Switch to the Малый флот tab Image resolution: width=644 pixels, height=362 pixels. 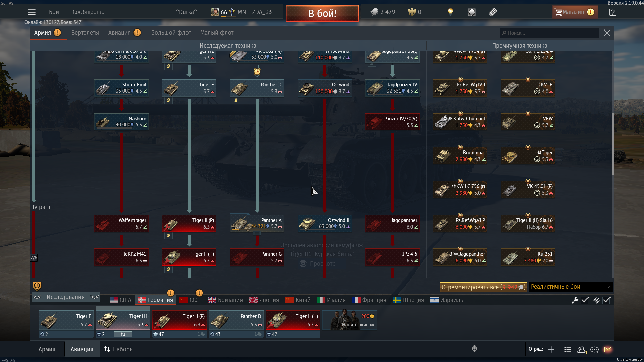217,33
